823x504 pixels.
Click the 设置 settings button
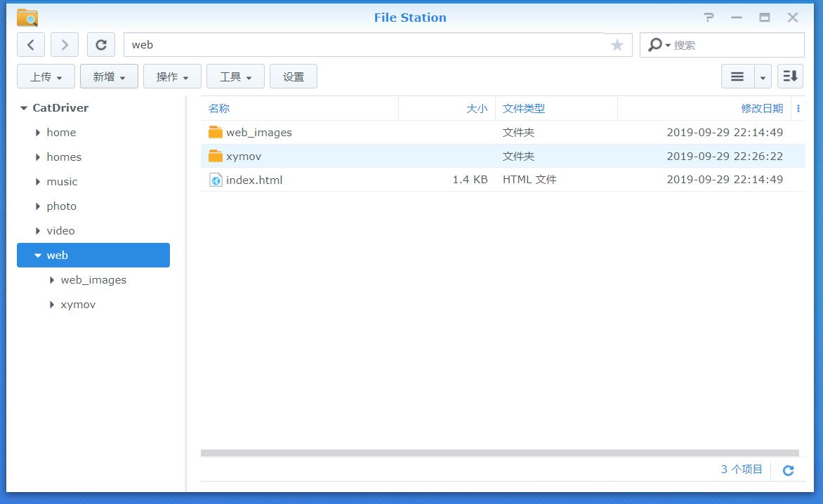pos(294,76)
